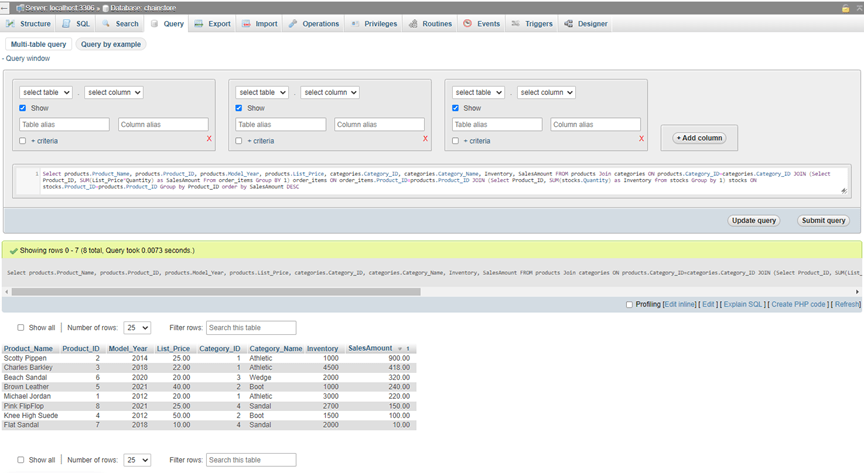Remove first column box with red X
This screenshot has height=473, width=864.
point(209,139)
